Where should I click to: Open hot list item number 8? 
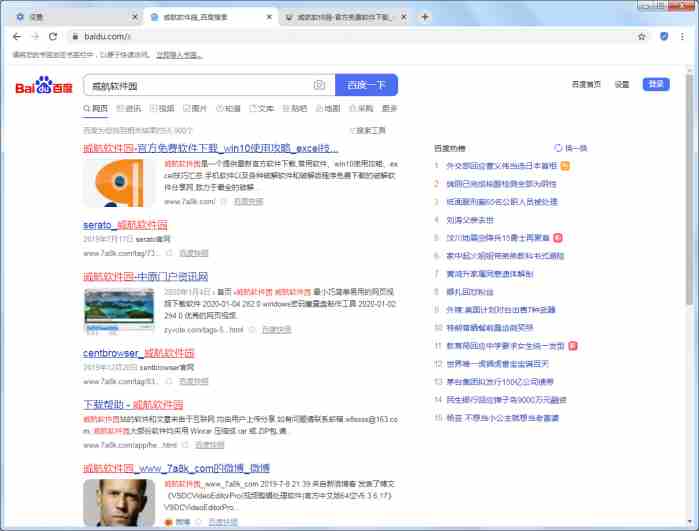pos(470,292)
